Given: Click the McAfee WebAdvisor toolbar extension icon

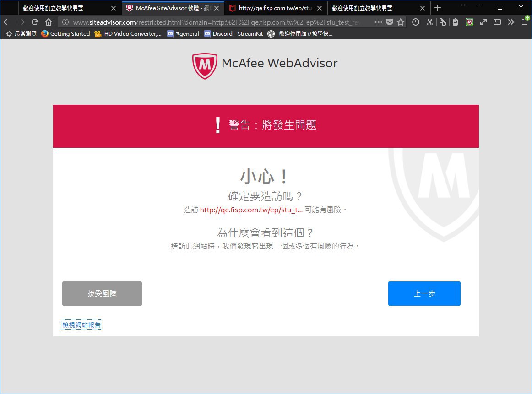Looking at the screenshot, I should click(x=470, y=22).
